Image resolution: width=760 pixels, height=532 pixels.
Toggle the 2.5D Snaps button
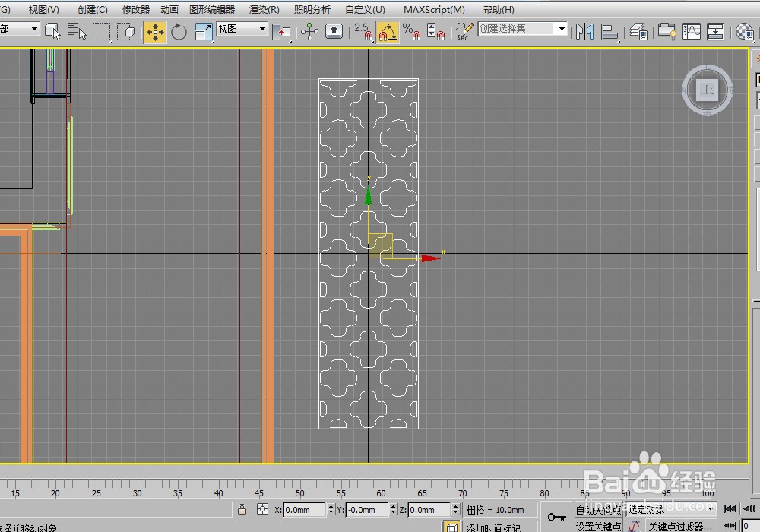coord(363,31)
